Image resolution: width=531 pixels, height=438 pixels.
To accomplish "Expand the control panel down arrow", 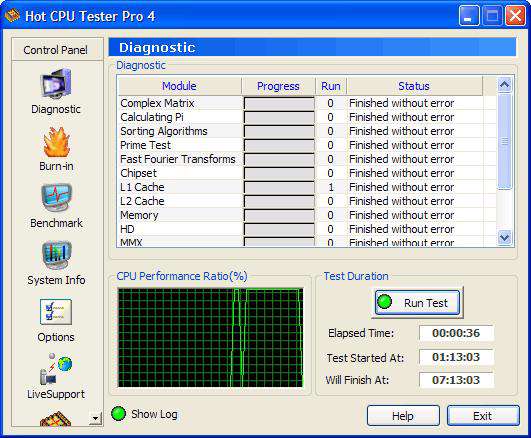I will click(96, 418).
